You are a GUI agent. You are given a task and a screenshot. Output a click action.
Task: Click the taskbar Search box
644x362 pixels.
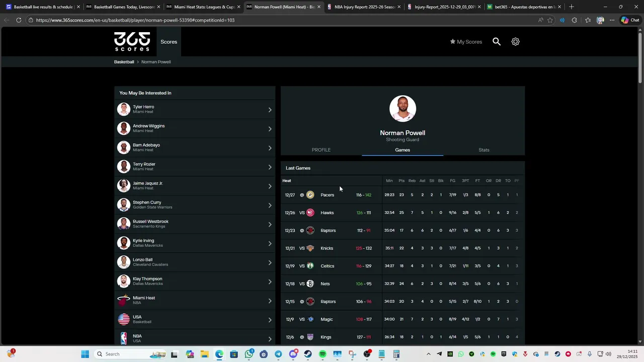131,354
